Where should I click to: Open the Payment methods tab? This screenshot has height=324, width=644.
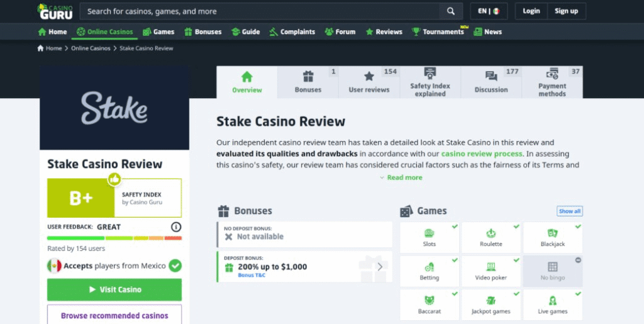point(552,82)
